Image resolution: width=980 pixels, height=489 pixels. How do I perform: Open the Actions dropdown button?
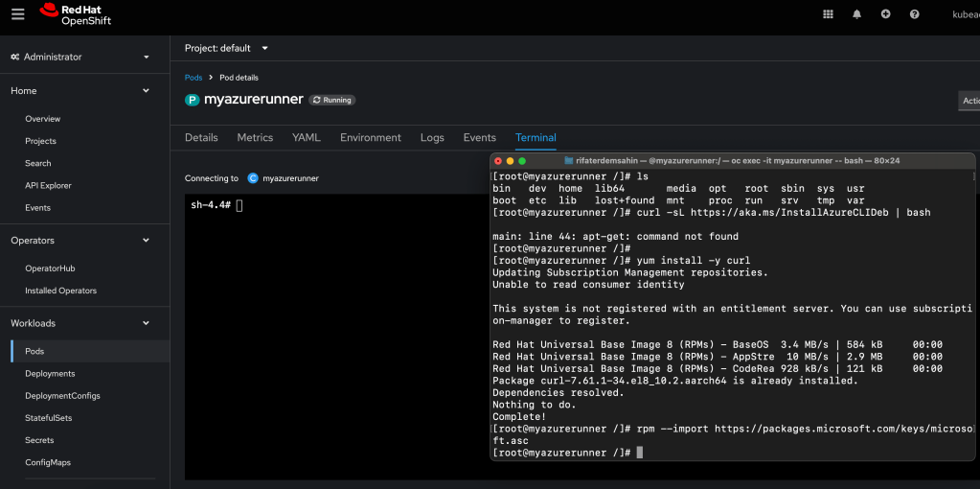(x=969, y=101)
